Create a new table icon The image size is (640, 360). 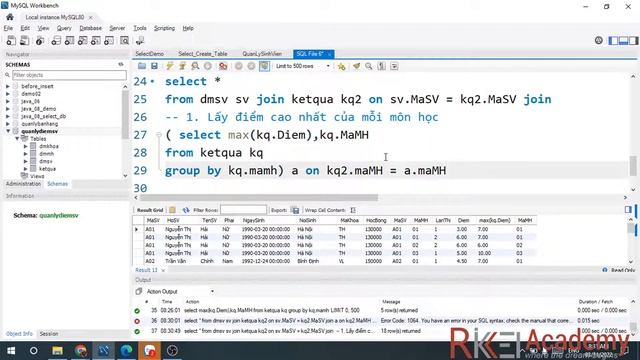pyautogui.click(x=69, y=40)
